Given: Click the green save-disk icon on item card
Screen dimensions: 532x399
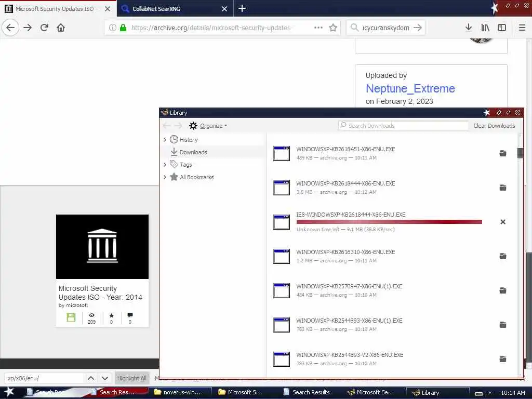Looking at the screenshot, I should point(71,317).
